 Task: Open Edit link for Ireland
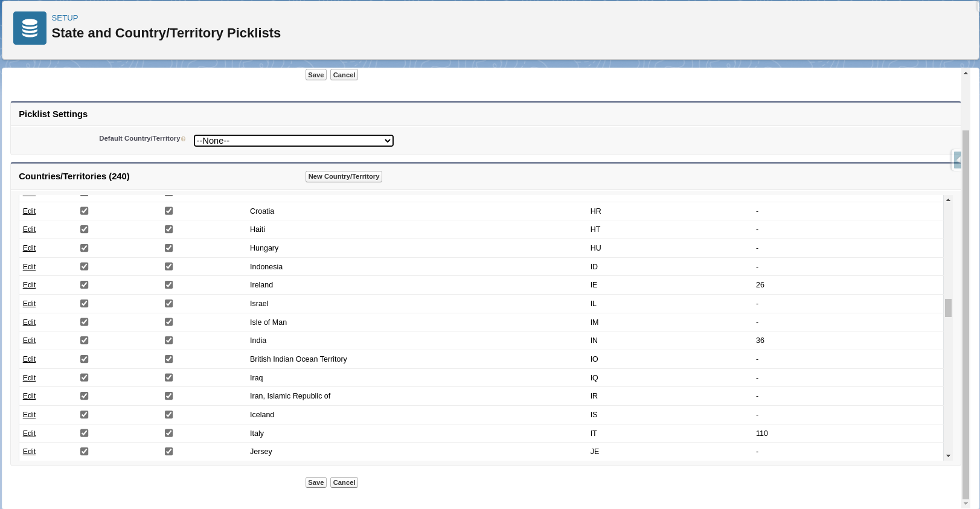(x=29, y=285)
